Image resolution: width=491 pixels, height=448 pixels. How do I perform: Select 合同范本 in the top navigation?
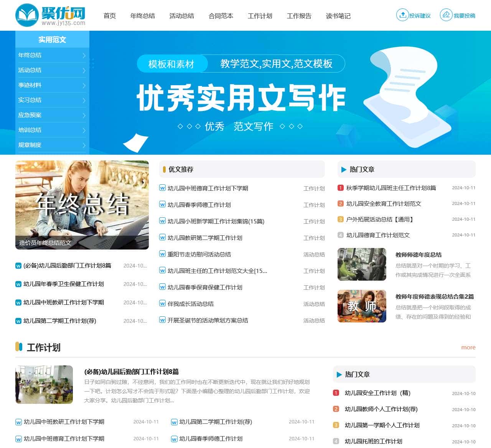[x=221, y=16]
